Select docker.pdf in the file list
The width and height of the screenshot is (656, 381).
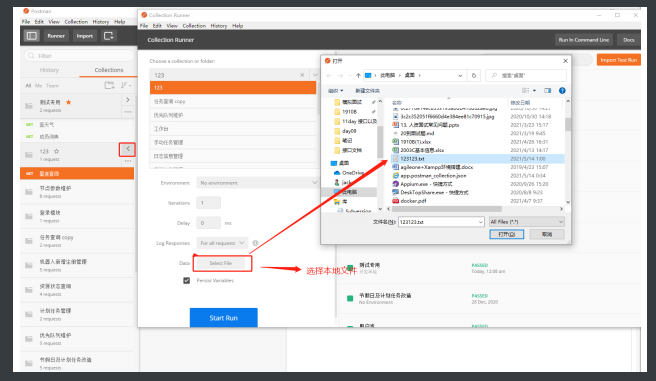(x=413, y=201)
